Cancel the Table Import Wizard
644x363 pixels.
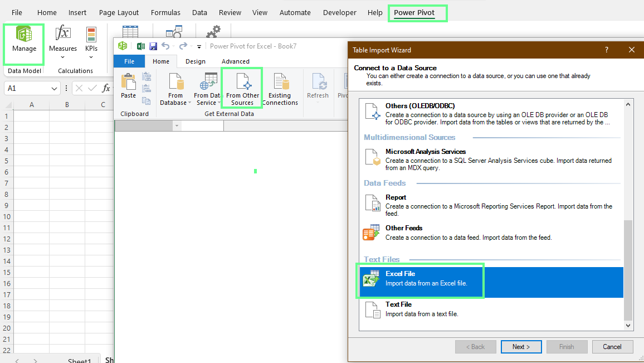[612, 346]
